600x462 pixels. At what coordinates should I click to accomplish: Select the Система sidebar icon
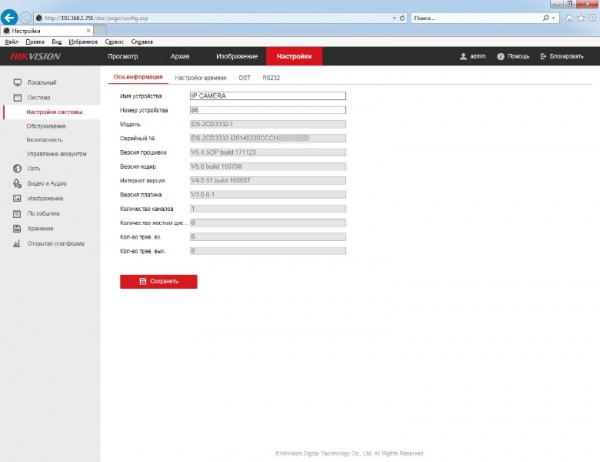coord(18,98)
